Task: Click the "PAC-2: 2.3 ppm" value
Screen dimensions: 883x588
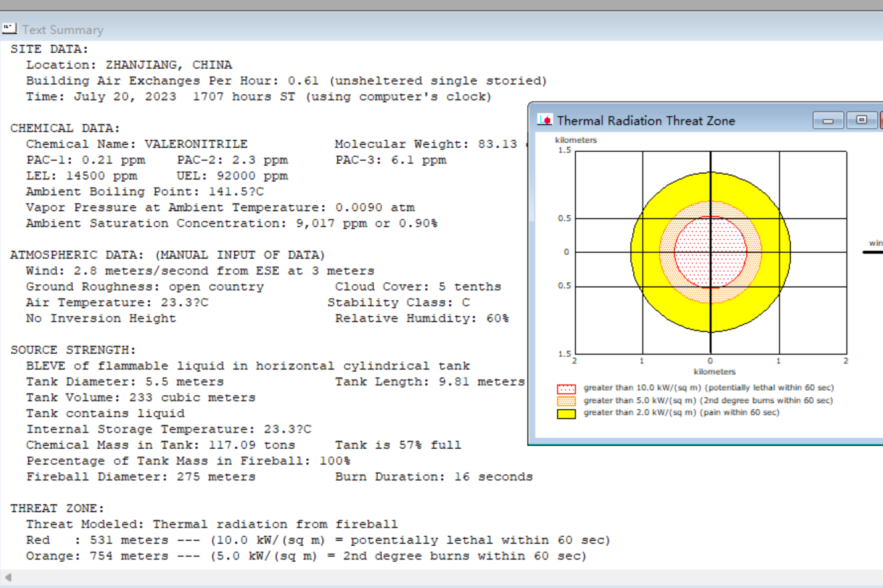Action: click(232, 160)
